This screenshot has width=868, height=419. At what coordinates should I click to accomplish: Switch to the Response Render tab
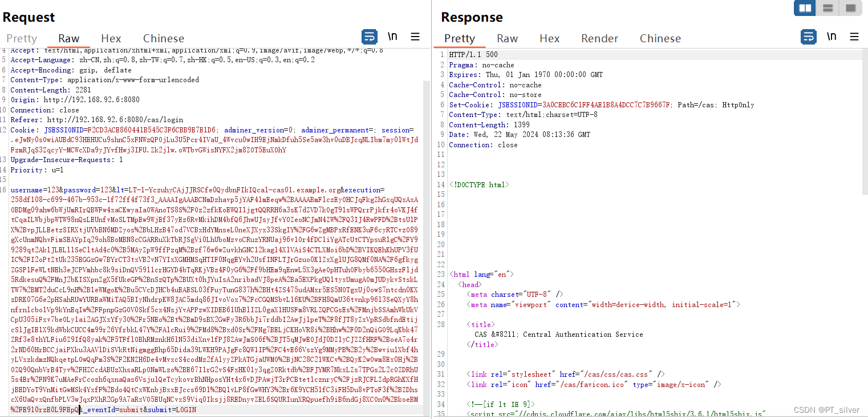(599, 38)
